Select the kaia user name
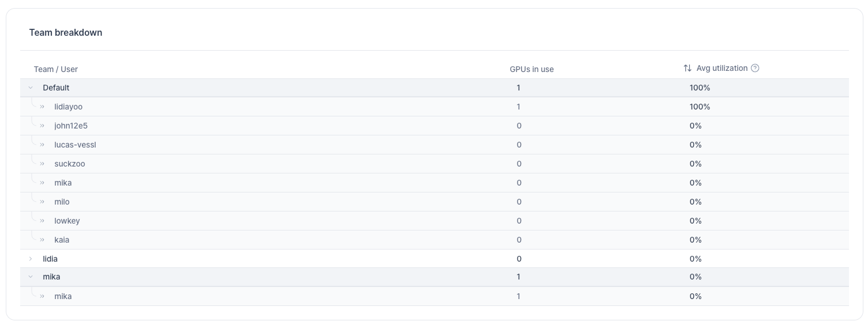The width and height of the screenshot is (868, 325). point(62,240)
